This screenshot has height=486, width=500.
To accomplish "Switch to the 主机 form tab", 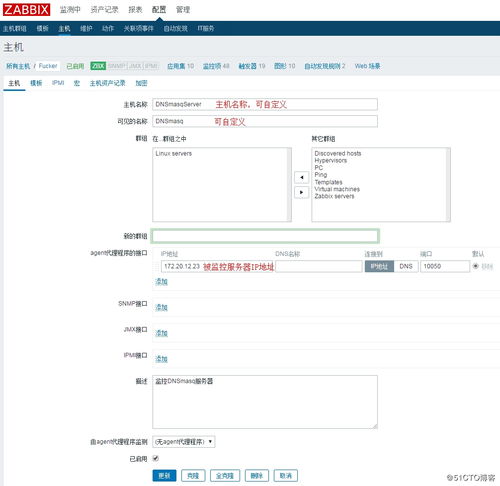I will (x=14, y=83).
